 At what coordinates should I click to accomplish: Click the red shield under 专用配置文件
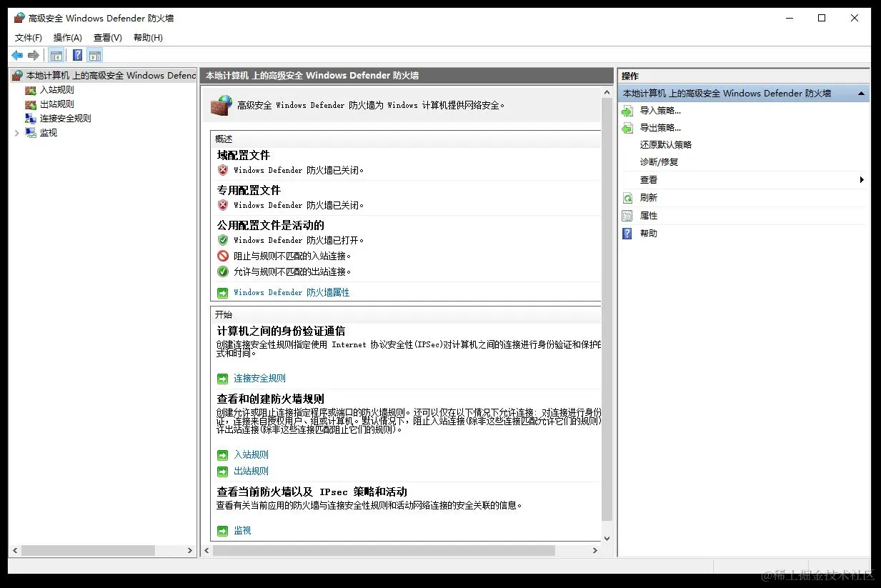223,205
